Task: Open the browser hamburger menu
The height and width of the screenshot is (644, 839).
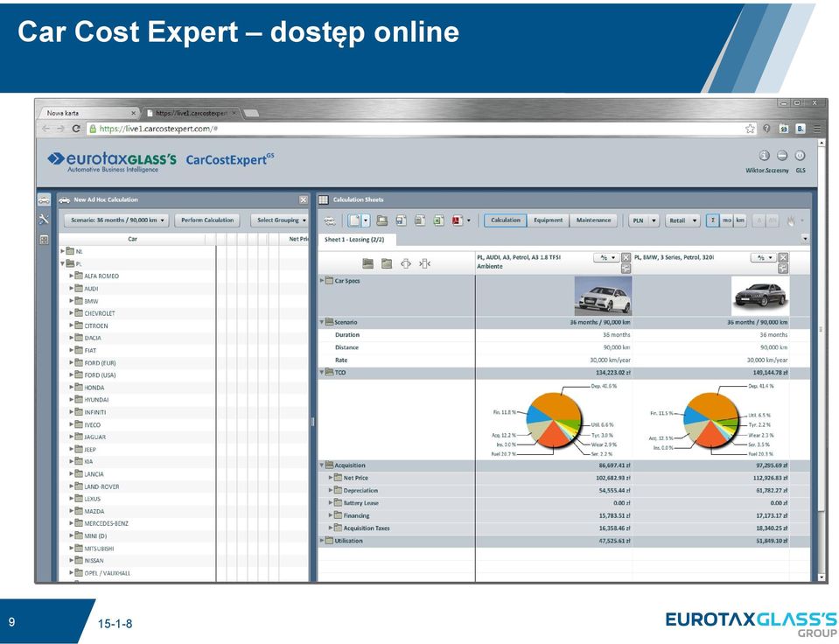Action: (x=817, y=129)
